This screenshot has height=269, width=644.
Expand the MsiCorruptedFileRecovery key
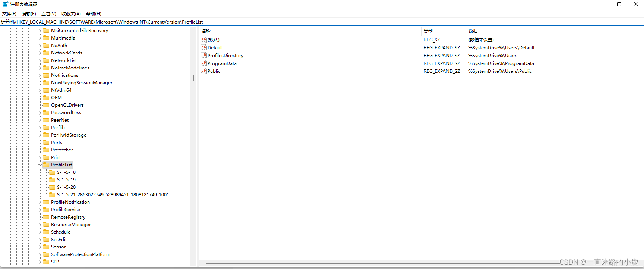(x=40, y=31)
